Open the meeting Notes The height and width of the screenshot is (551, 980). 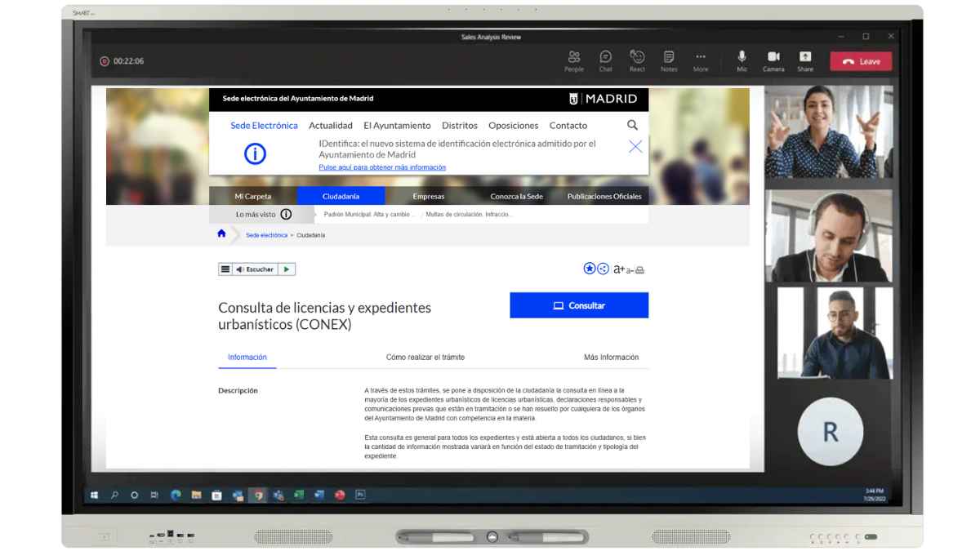click(x=669, y=60)
